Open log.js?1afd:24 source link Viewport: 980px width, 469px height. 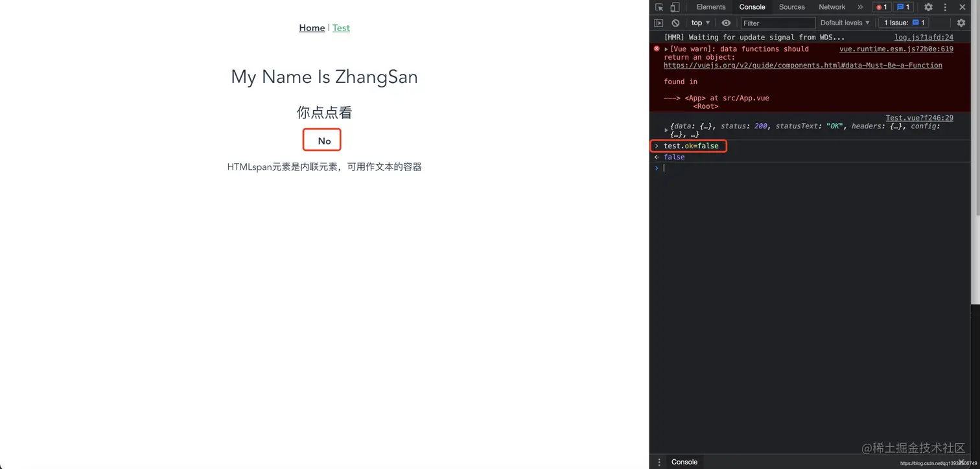[924, 38]
